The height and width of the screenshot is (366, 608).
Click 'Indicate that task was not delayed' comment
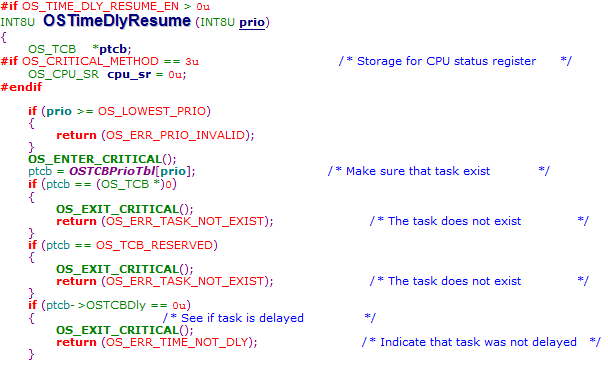click(x=481, y=342)
